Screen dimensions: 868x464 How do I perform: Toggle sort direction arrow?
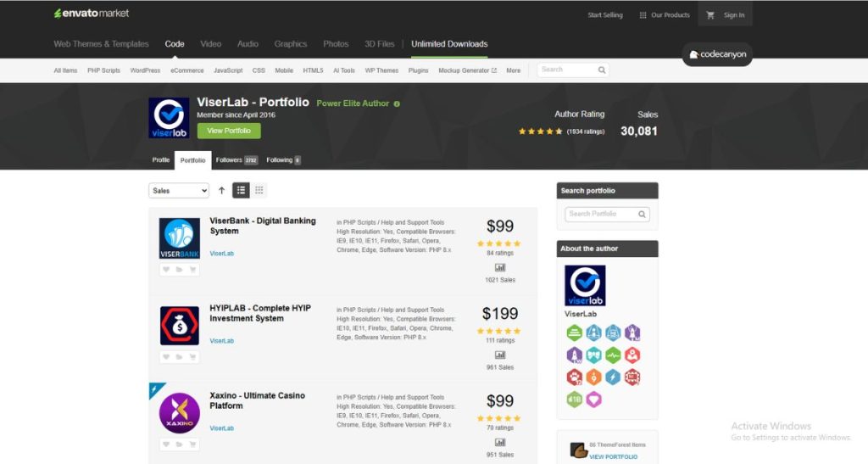[x=221, y=191]
